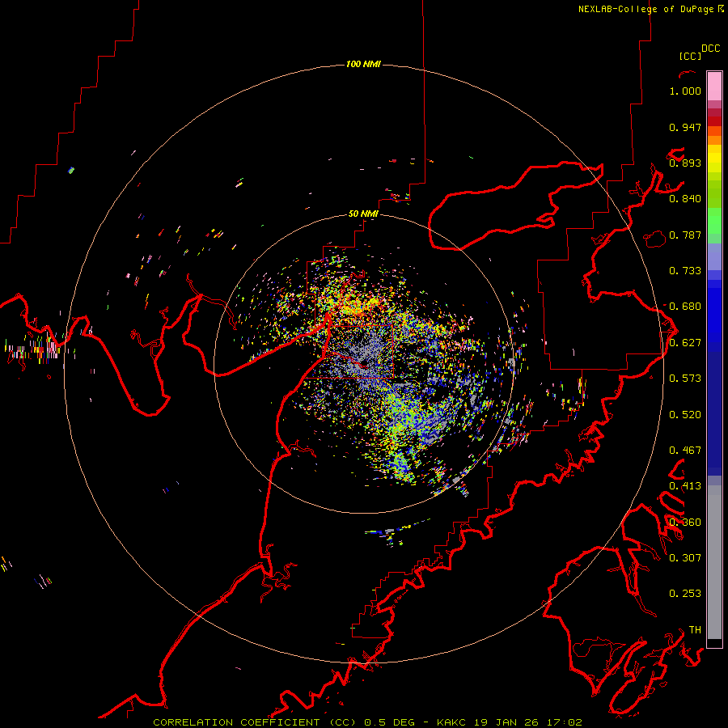Click the 0.733 scale value
This screenshot has height=728, width=728.
click(x=685, y=271)
